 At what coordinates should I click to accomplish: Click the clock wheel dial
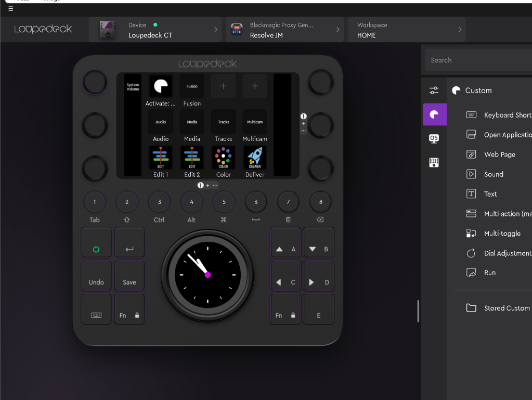207,275
